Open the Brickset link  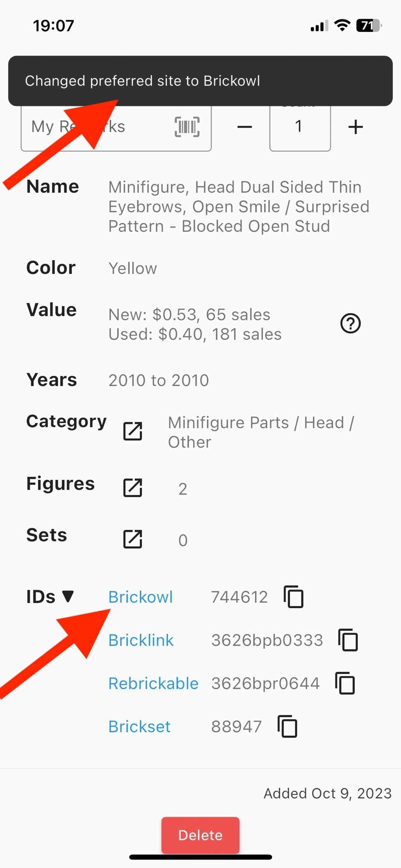[x=139, y=726]
